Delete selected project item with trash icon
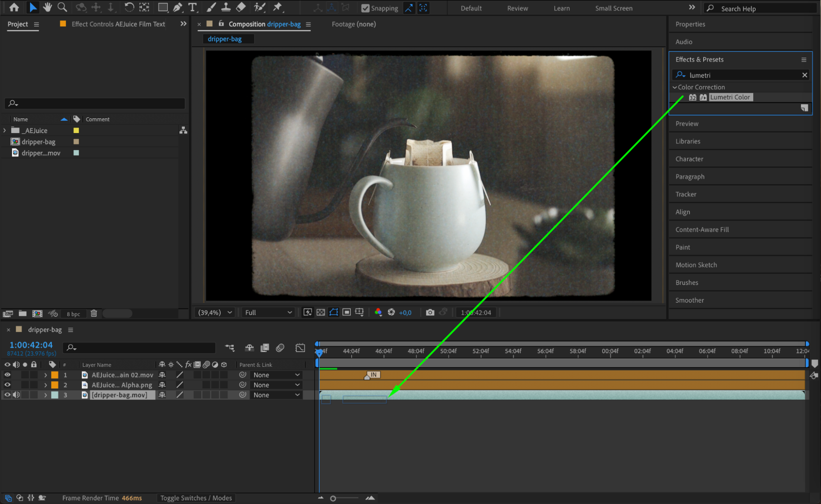This screenshot has width=821, height=504. click(94, 313)
